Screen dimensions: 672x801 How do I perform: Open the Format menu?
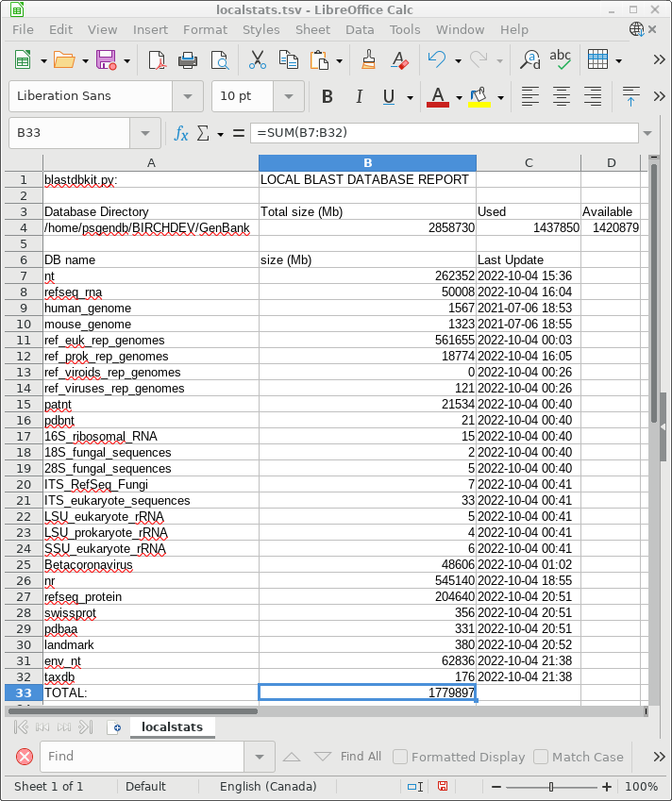pos(205,29)
